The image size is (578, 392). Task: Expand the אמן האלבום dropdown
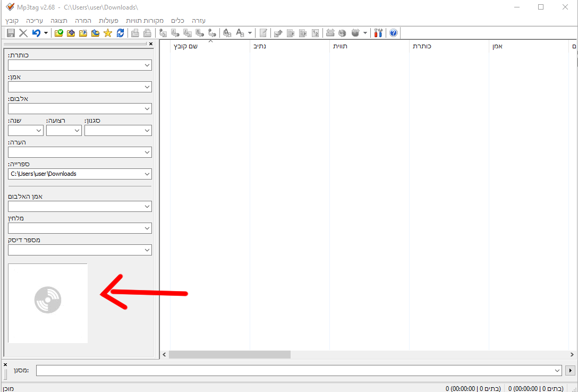148,206
